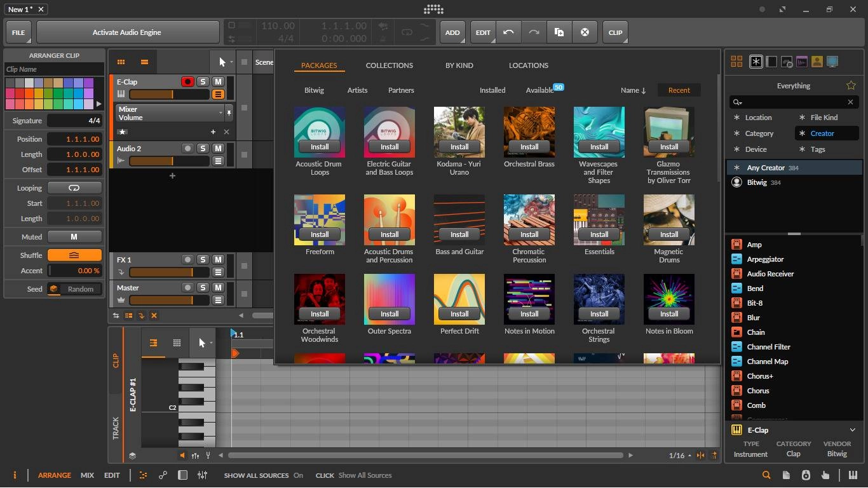
Task: Solo the E-Clap track
Action: tap(203, 81)
